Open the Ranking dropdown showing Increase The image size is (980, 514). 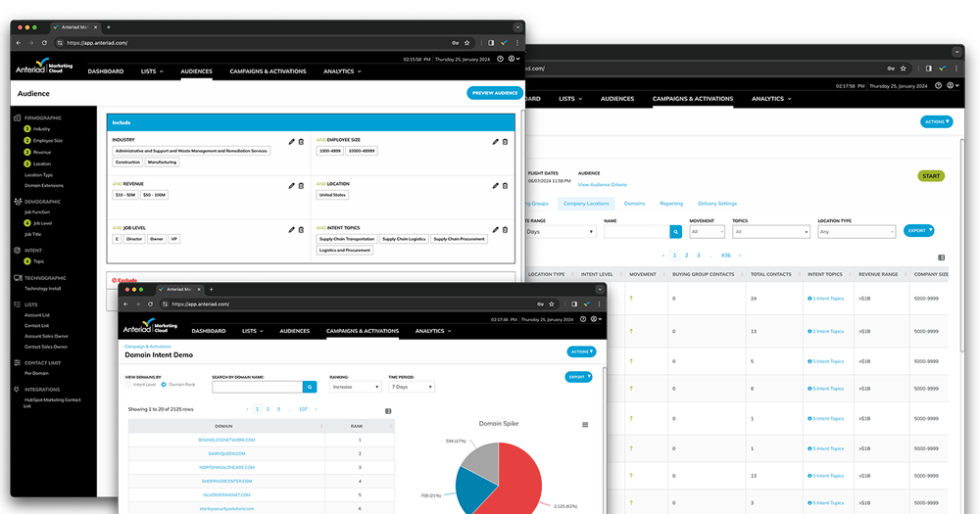(x=355, y=388)
